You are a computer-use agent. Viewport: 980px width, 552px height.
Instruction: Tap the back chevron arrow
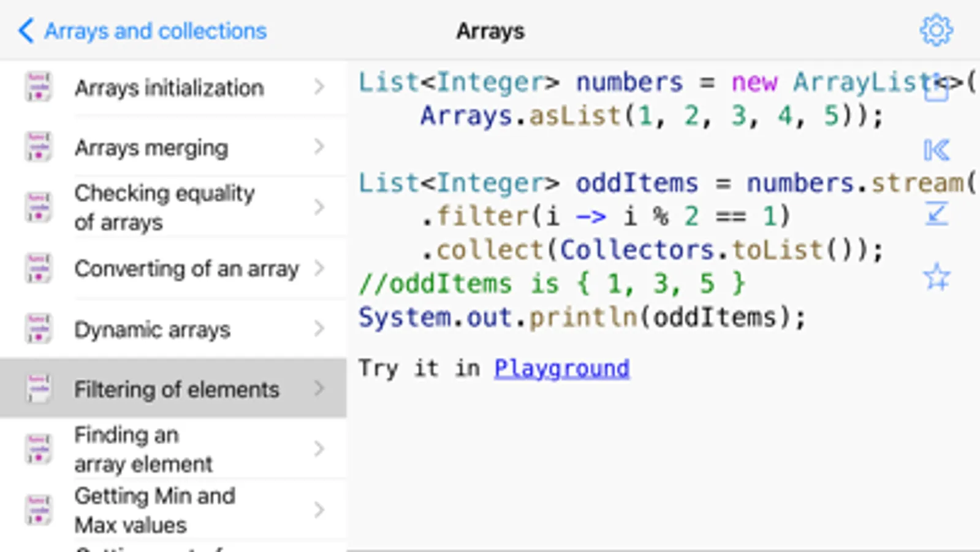(26, 30)
